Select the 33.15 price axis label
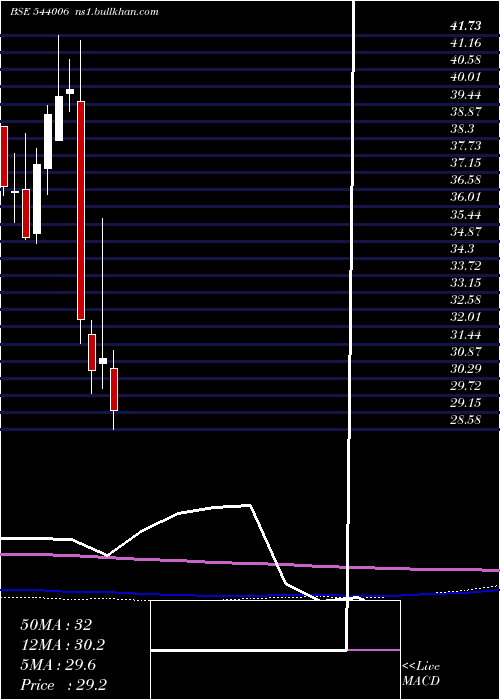This screenshot has height=700, width=500. [466, 283]
